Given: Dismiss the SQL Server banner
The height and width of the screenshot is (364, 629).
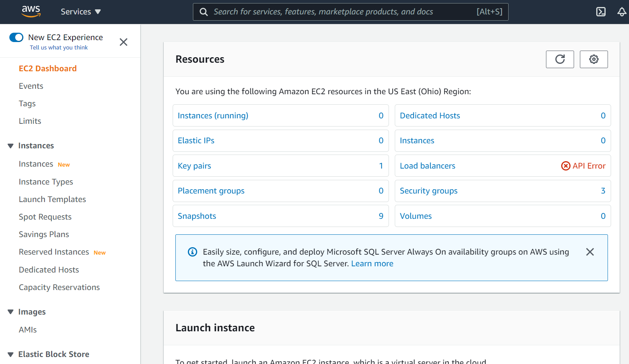Looking at the screenshot, I should coord(590,251).
